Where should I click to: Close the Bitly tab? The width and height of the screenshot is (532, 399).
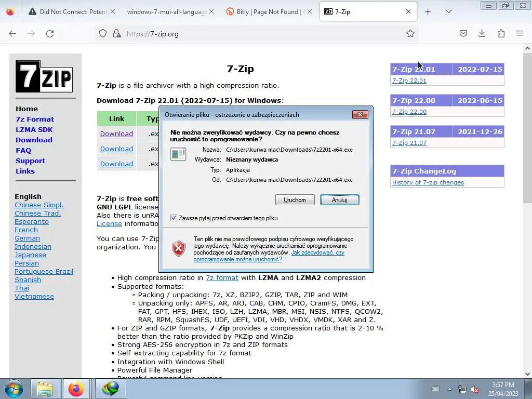click(x=310, y=11)
